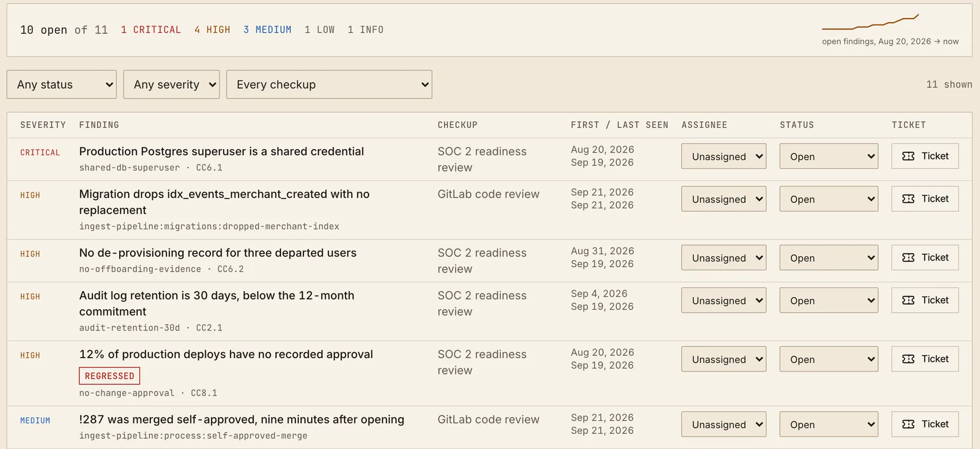The height and width of the screenshot is (449, 980).
Task: Select the '3 MEDIUM' summary count
Action: 267,30
